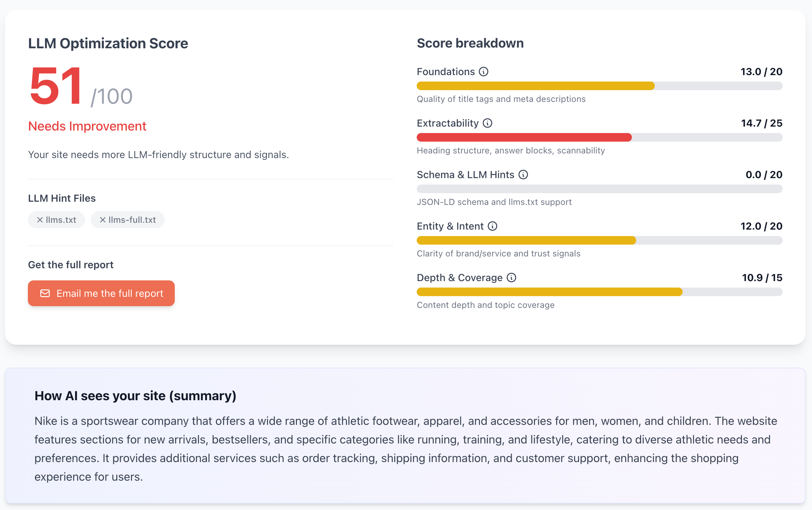Click the LLM Optimization Score title
812x510 pixels.
[x=108, y=43]
